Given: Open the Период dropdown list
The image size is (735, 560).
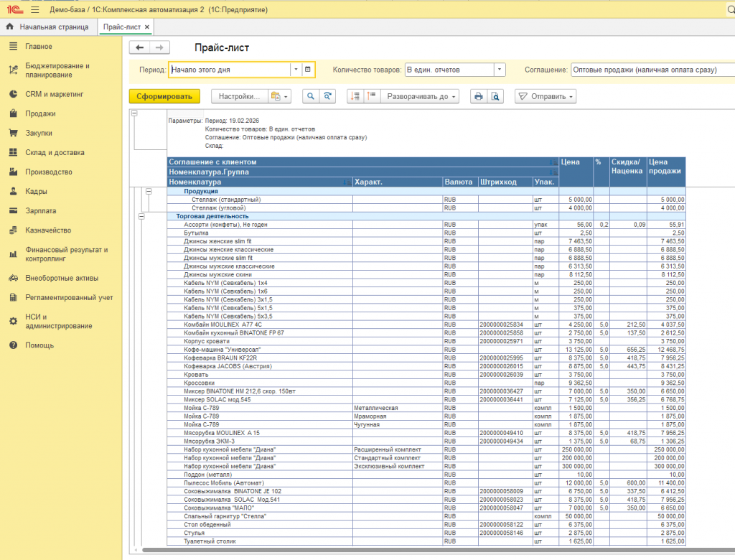Looking at the screenshot, I should pyautogui.click(x=295, y=70).
